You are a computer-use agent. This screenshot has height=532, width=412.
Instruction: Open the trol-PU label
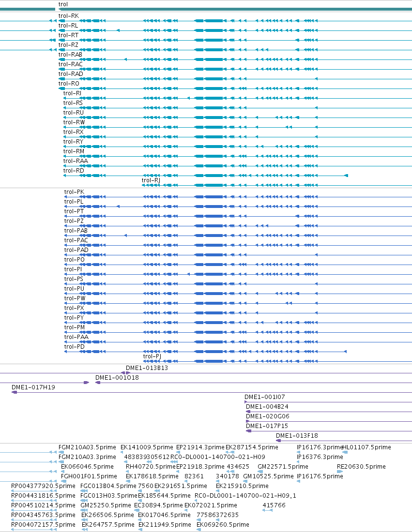[x=75, y=288]
